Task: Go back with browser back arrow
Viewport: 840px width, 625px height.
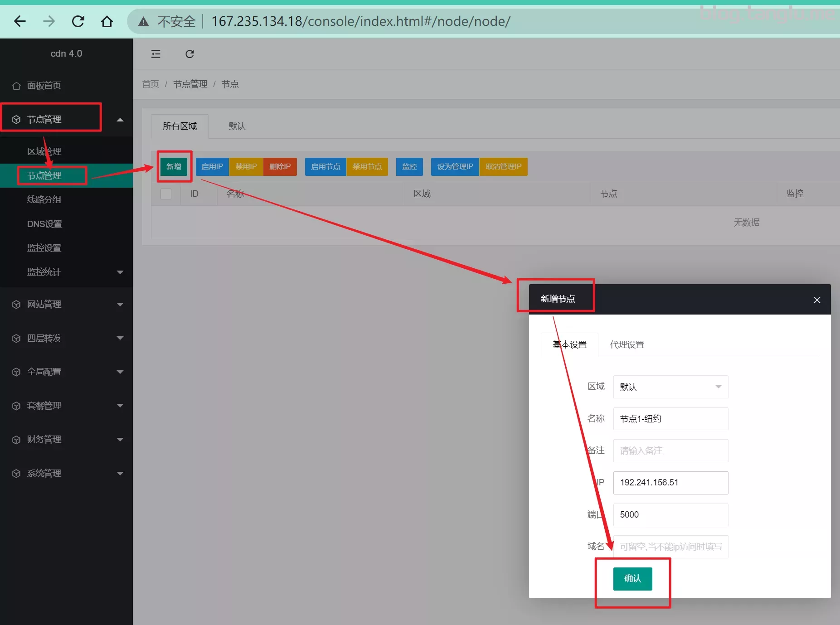Action: pyautogui.click(x=20, y=21)
